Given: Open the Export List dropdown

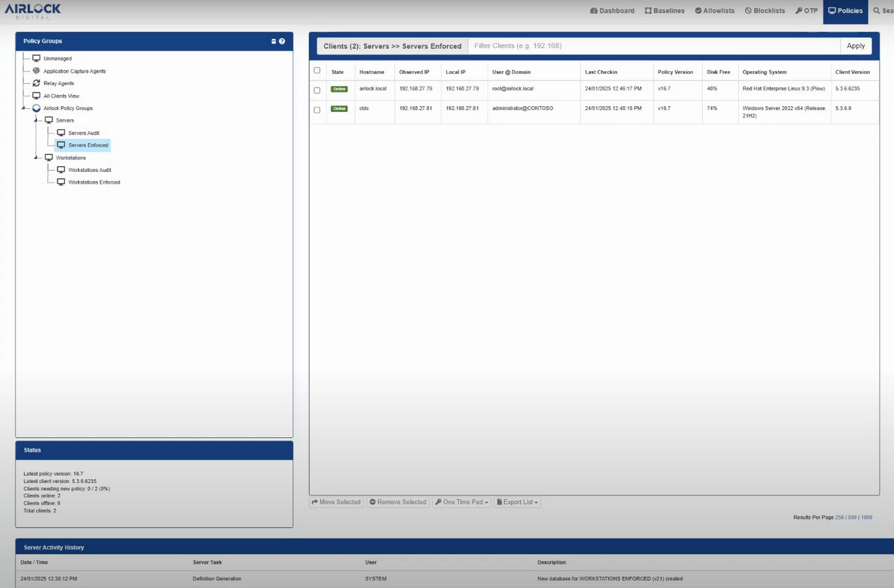Looking at the screenshot, I should tap(517, 501).
